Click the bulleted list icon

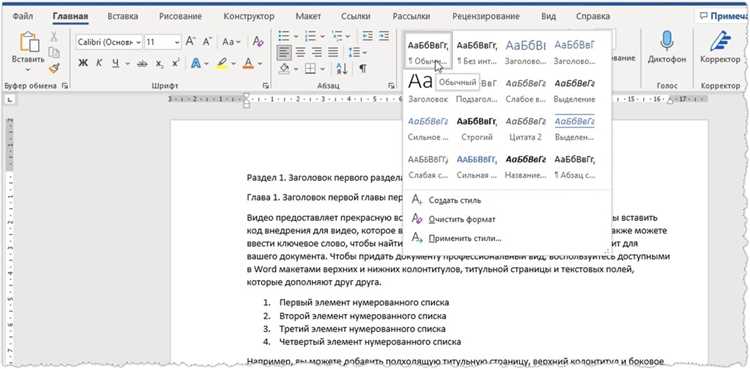[x=284, y=36]
